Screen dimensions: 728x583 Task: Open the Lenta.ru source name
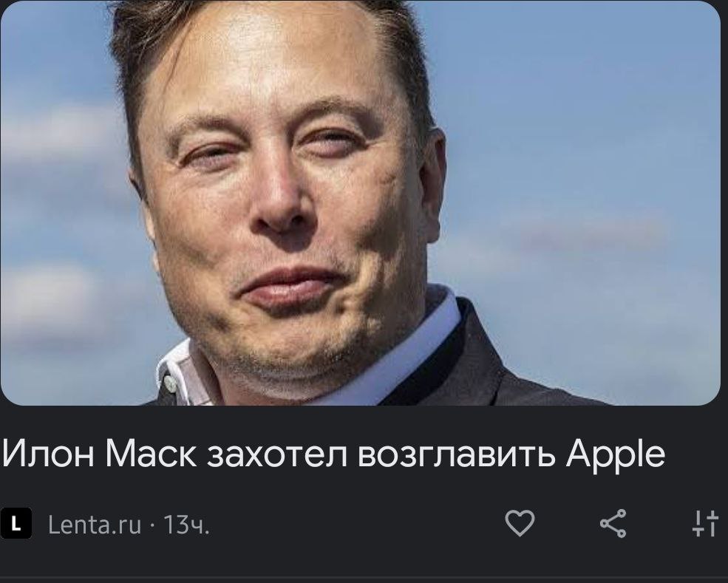click(x=95, y=525)
